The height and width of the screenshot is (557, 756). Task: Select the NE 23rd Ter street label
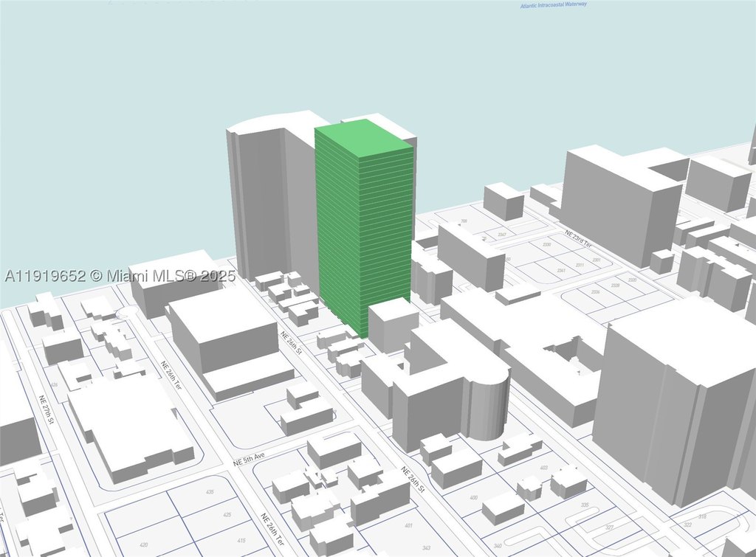578,238
